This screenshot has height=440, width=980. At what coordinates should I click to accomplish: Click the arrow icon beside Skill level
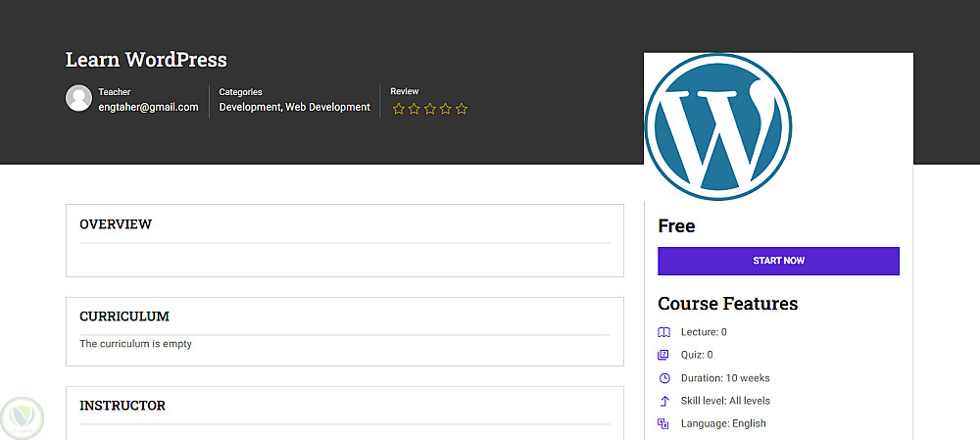664,401
